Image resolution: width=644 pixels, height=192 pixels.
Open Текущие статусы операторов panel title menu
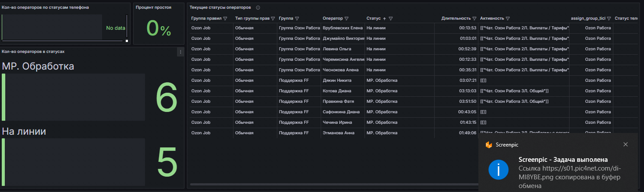[x=220, y=7]
